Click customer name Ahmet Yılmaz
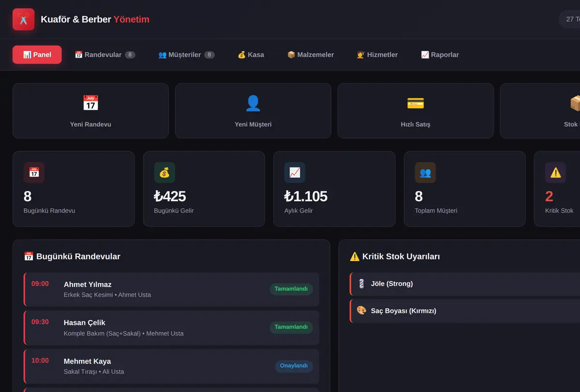The height and width of the screenshot is (392, 580). click(87, 284)
